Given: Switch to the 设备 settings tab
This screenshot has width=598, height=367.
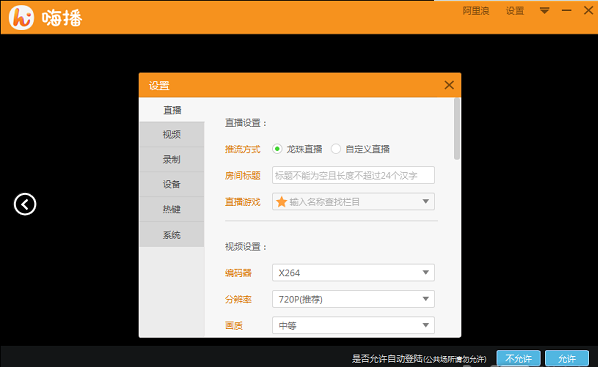Looking at the screenshot, I should tap(172, 184).
